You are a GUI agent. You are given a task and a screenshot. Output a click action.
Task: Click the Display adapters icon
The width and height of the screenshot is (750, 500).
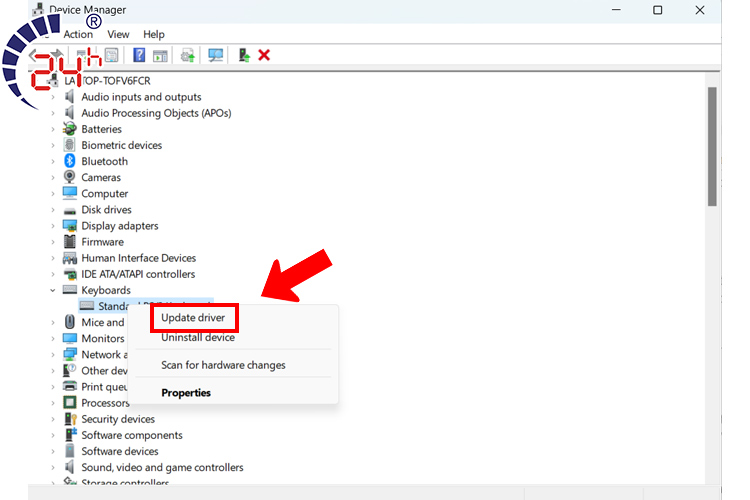(70, 225)
